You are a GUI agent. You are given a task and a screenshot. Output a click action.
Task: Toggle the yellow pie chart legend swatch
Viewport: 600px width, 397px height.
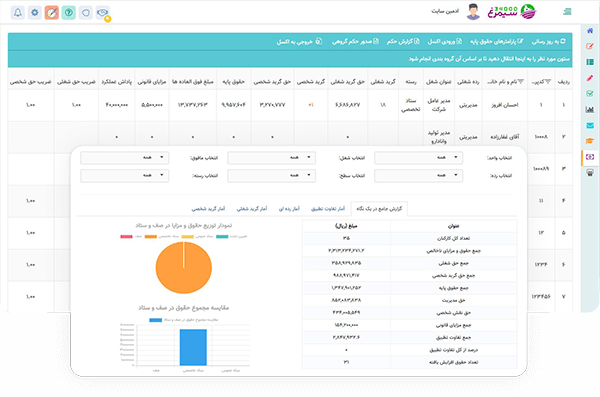tap(188, 237)
